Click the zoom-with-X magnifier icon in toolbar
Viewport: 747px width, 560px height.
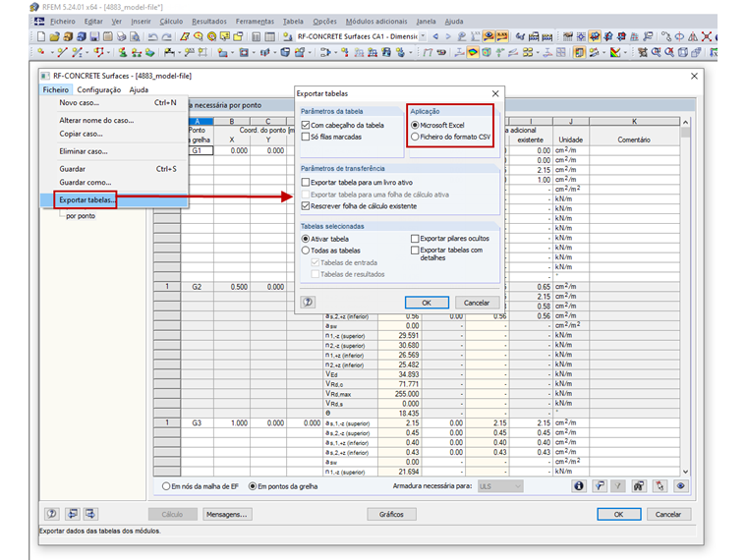[x=669, y=52]
